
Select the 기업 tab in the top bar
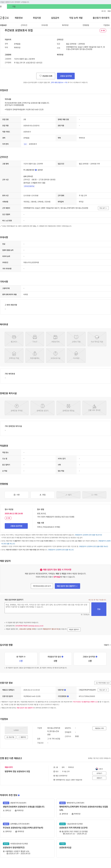coord(14,6)
